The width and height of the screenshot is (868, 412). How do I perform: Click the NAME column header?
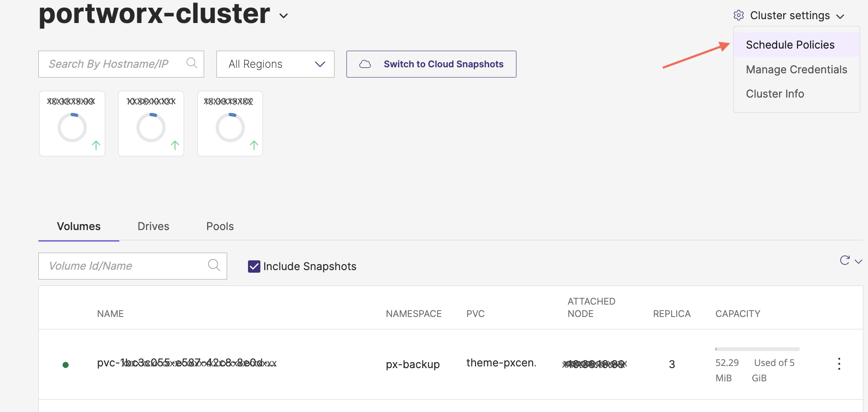click(110, 314)
